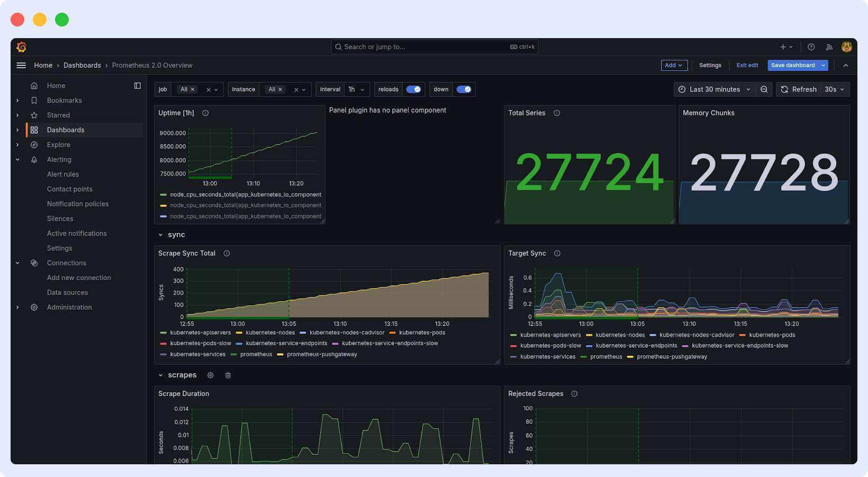Click the Save dashboard button
This screenshot has width=868, height=477.
pyautogui.click(x=793, y=65)
